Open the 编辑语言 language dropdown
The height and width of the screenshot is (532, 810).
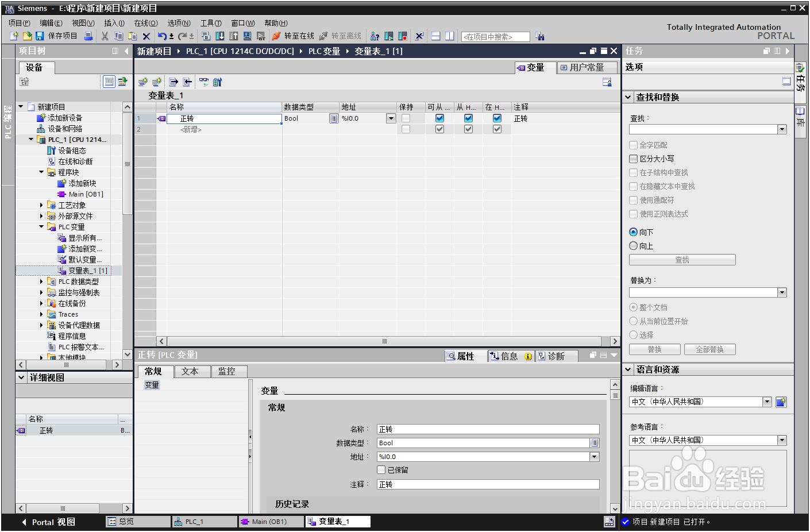[x=767, y=402]
